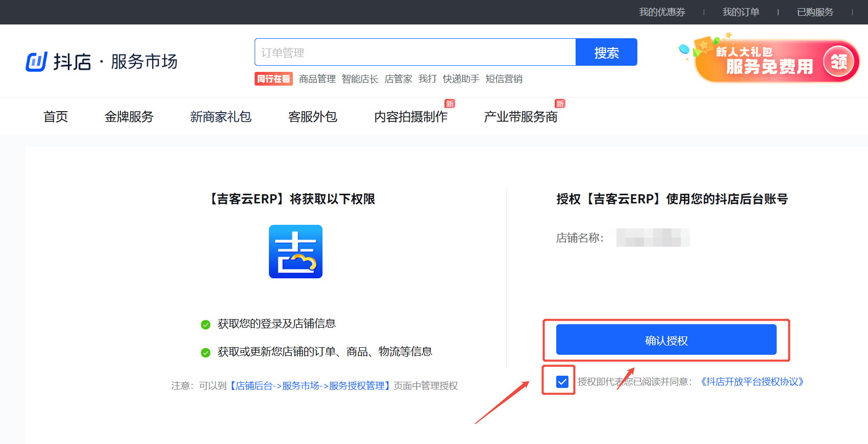Click the 同行在看 red tag

click(274, 79)
